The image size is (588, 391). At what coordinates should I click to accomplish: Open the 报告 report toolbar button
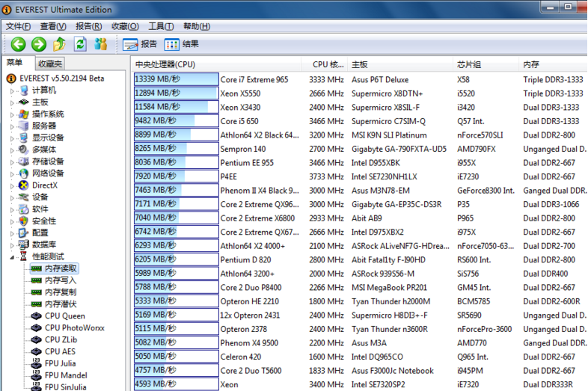[x=140, y=44]
